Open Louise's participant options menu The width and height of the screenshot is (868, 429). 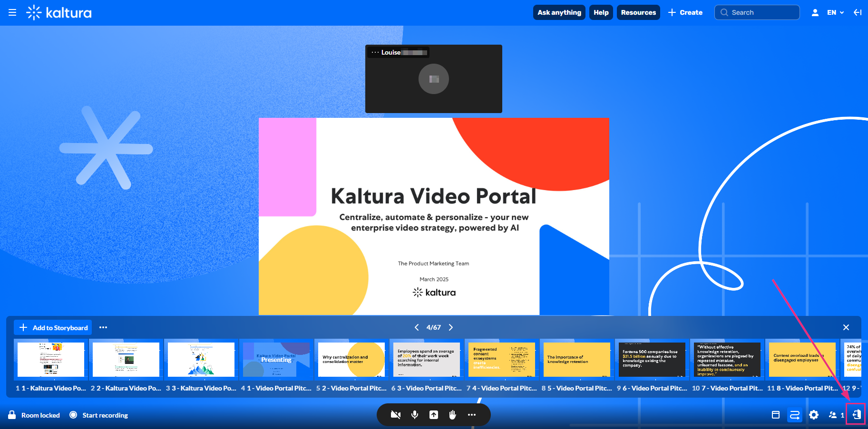click(x=375, y=52)
